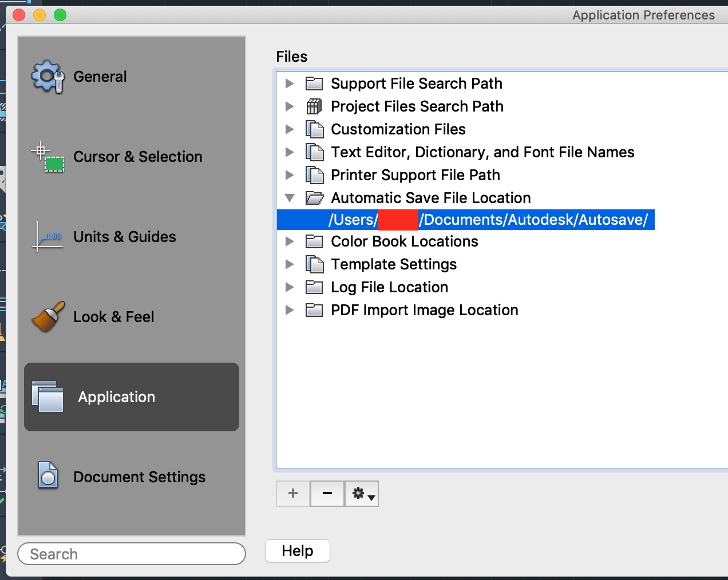
Task: Click into the Search field
Action: click(x=132, y=554)
